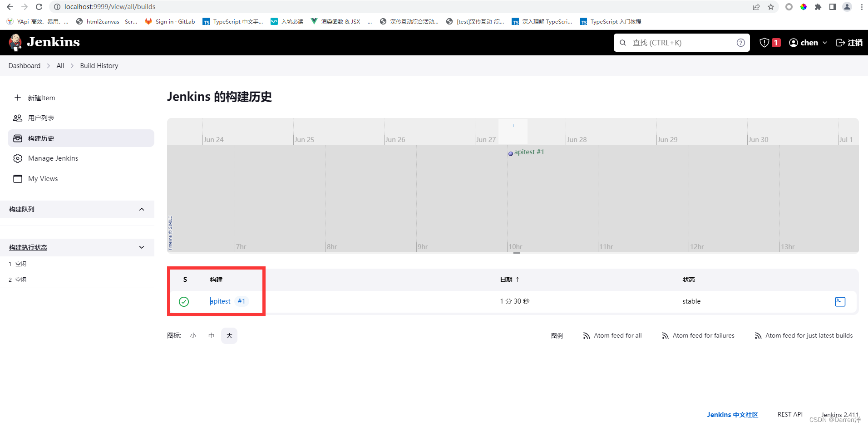Image resolution: width=868 pixels, height=427 pixels.
Task: Open the search help question-mark icon
Action: click(x=740, y=43)
